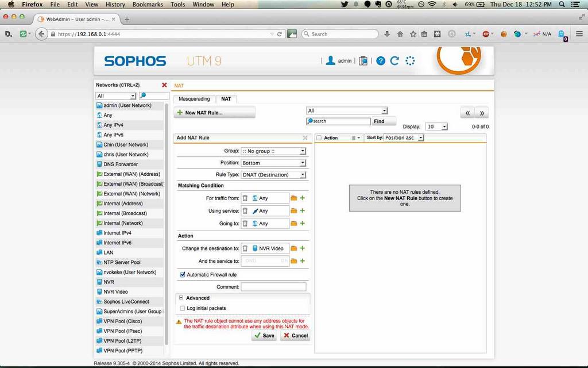Toggle Automatic Firewall rule checkbox

click(183, 274)
